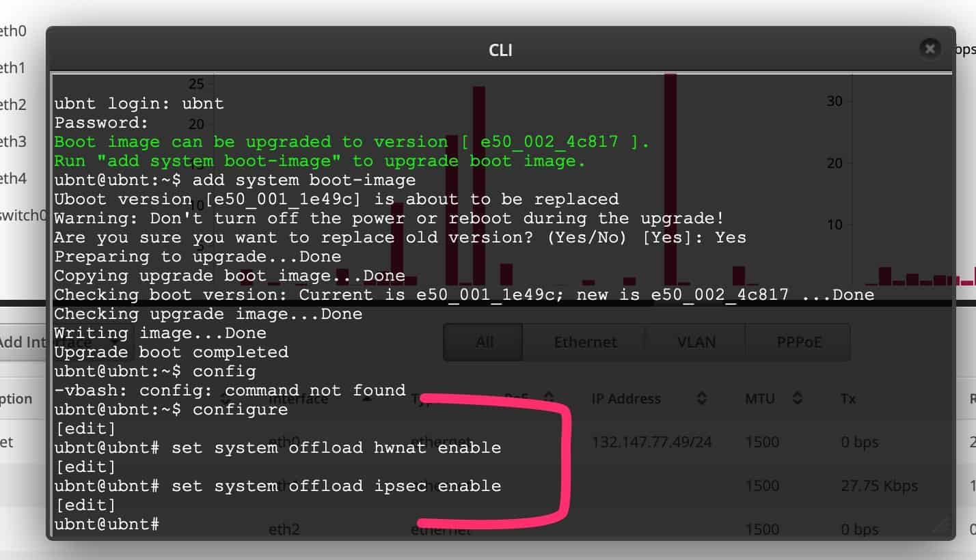
Task: Click the Tx column header
Action: [x=848, y=399]
